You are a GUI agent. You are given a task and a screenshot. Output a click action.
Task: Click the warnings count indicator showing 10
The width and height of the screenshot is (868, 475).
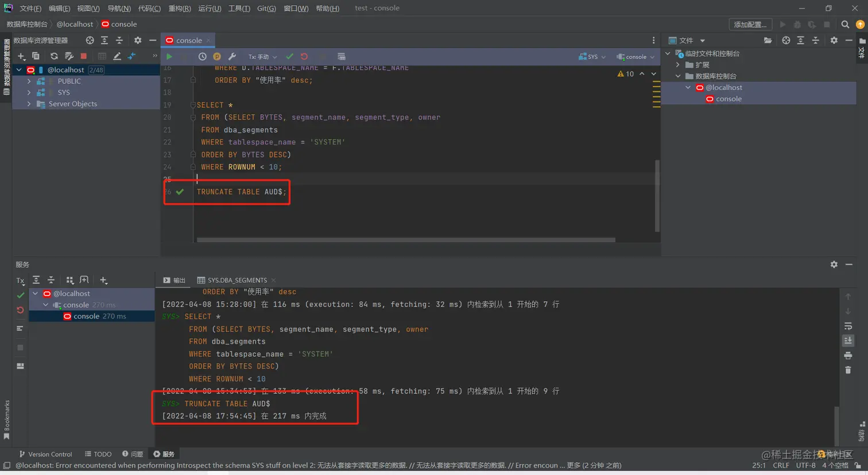[x=626, y=74]
